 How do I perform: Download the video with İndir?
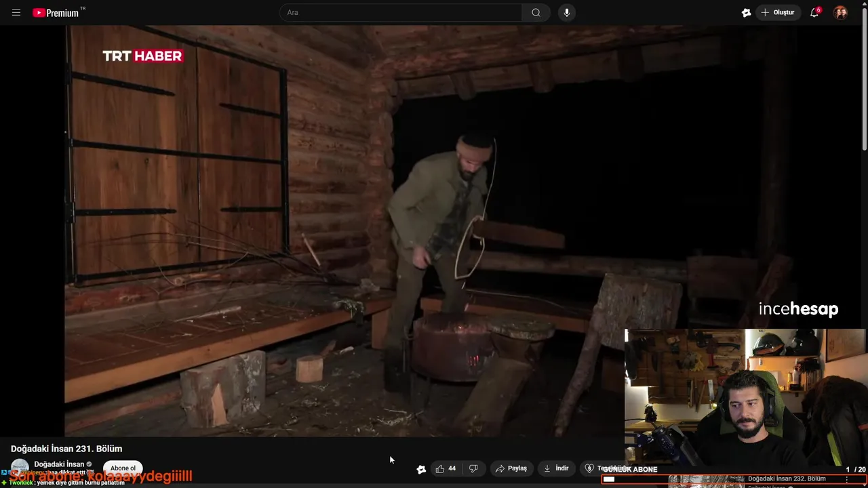[556, 468]
